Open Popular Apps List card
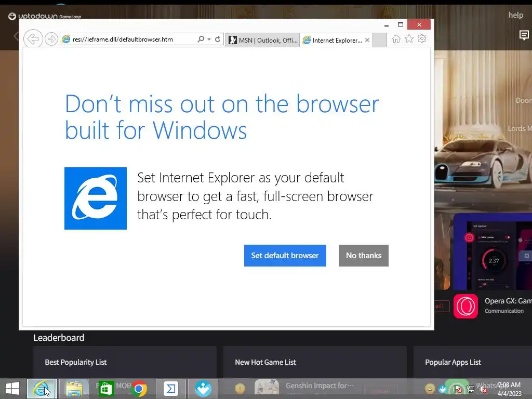532x399 pixels. coord(473,362)
